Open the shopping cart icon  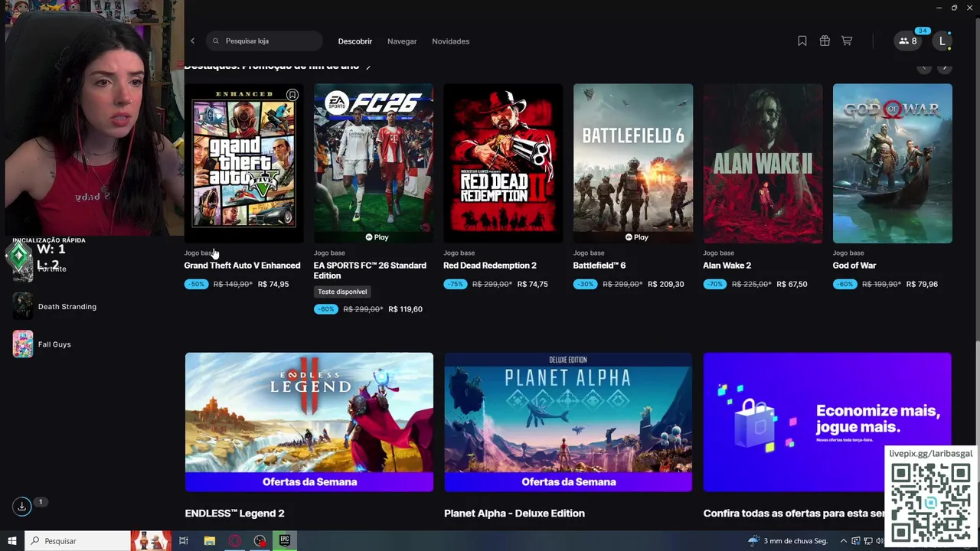tap(847, 41)
